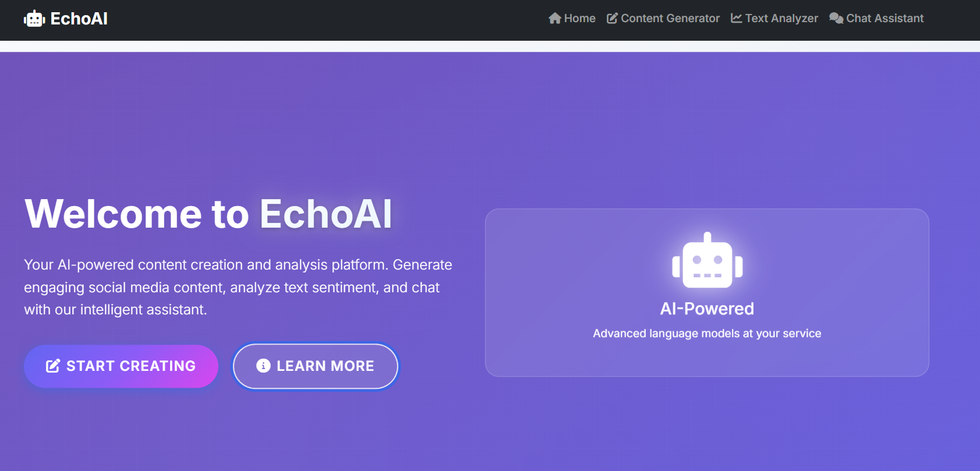980x471 pixels.
Task: Click the edit icon inside Start Creating button
Action: coord(52,366)
